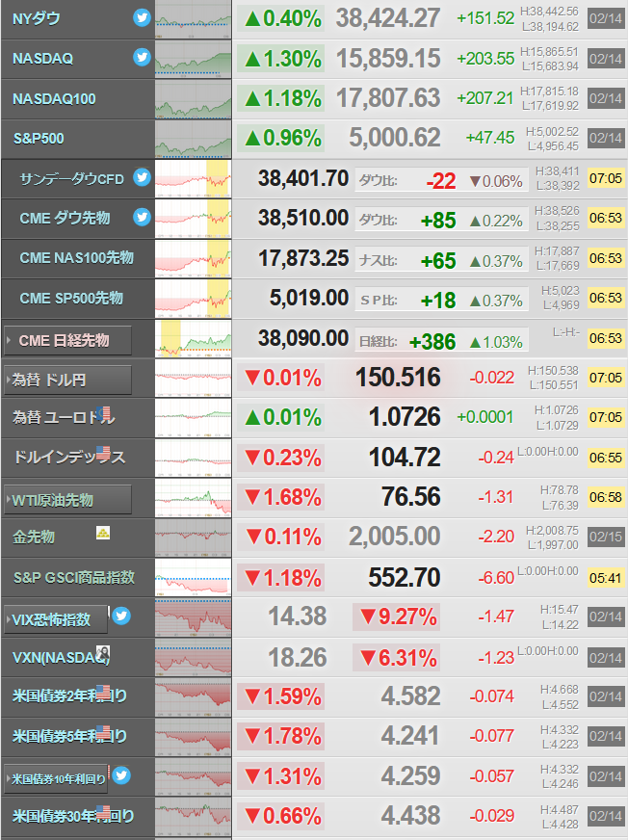Open the 米国債券30年利回り link
This screenshot has height=840, width=628.
[73, 815]
